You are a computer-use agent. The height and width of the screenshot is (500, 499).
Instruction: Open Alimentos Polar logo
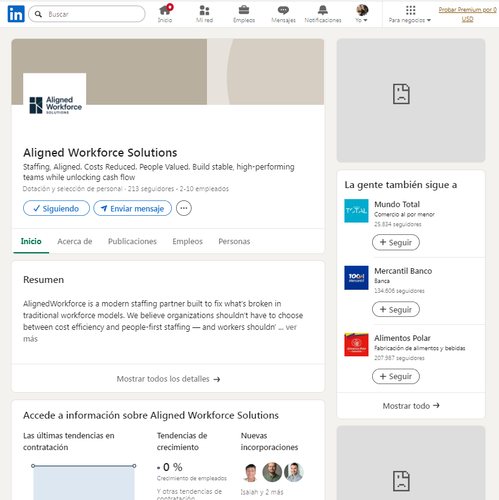356,344
